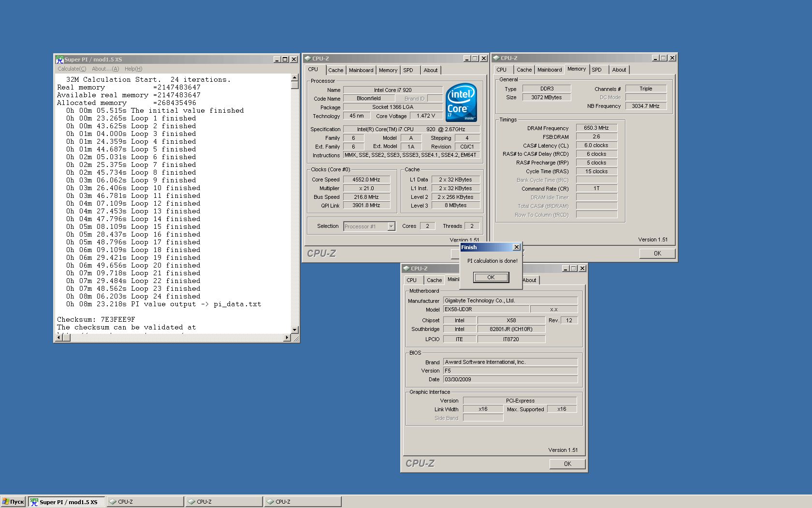Click OK in the Finish dialog
This screenshot has width=812, height=508.
(x=491, y=277)
